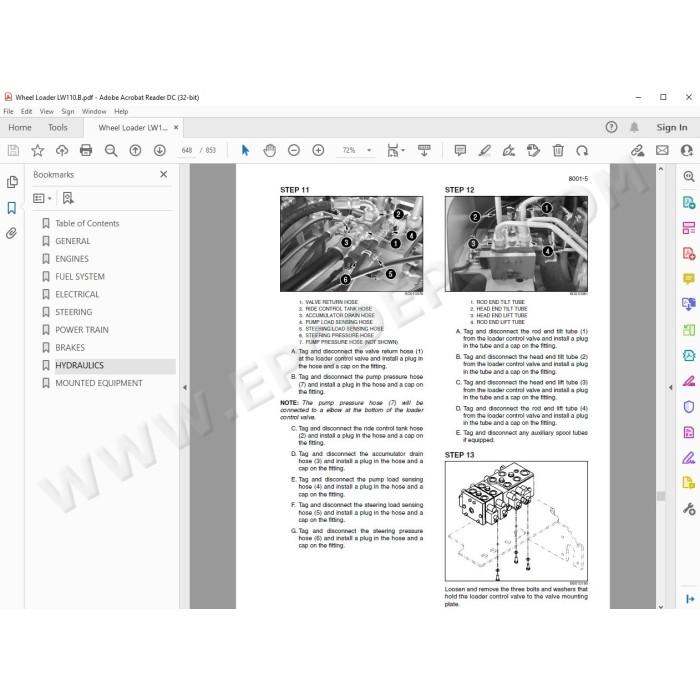Zoom in with plus button
Screen dimensions: 700x700
[x=318, y=150]
